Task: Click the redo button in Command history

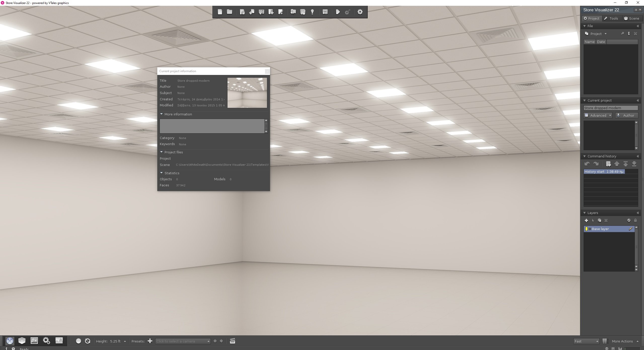Action: click(x=596, y=163)
